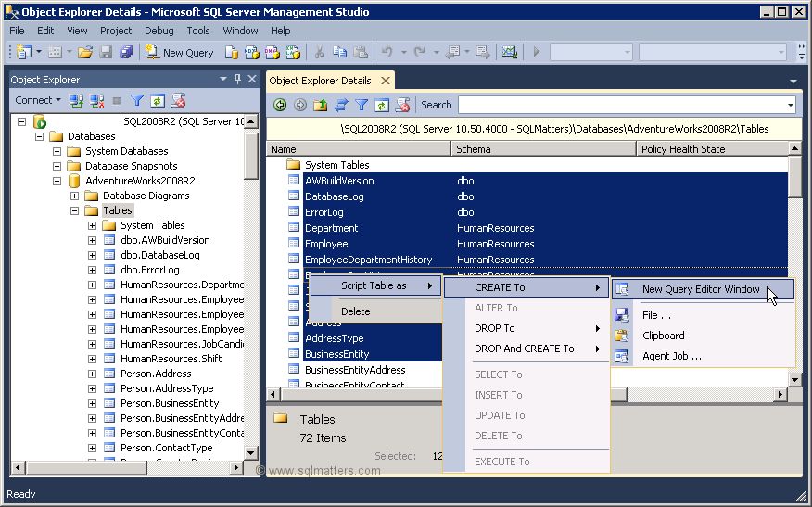The width and height of the screenshot is (812, 507).
Task: Click in the Search input field
Action: pos(619,105)
